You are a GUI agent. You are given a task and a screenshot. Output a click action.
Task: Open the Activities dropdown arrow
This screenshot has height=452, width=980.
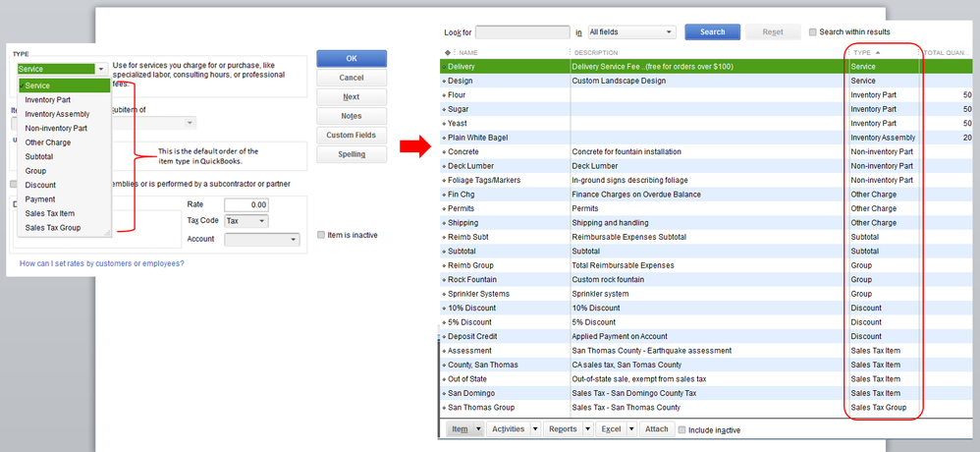pyautogui.click(x=535, y=429)
